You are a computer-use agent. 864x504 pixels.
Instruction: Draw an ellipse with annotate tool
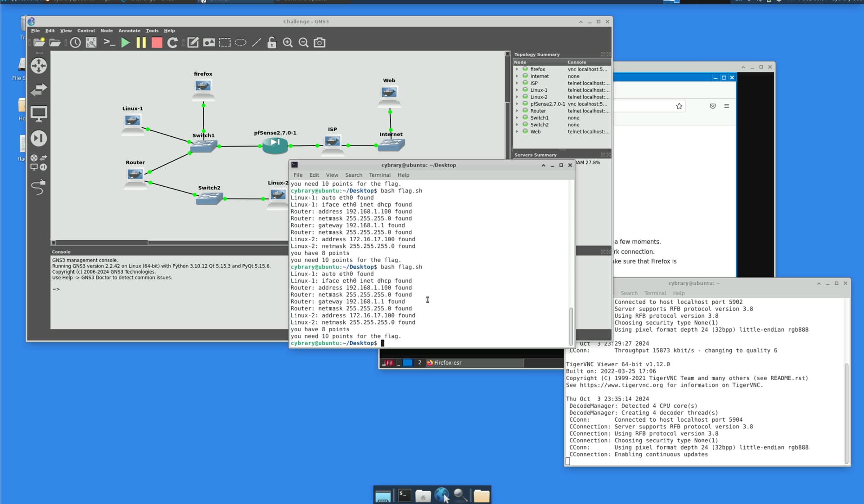pos(241,43)
